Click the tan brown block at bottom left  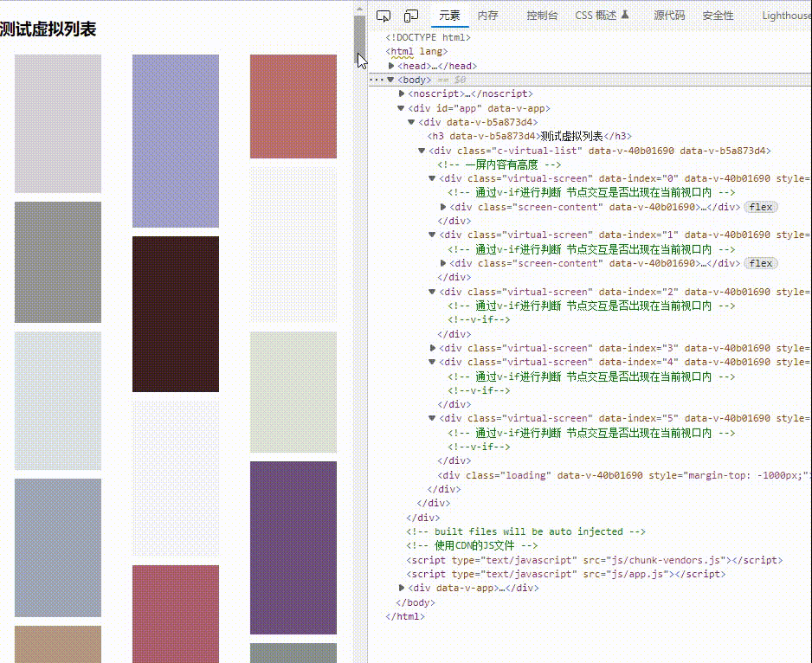(58, 644)
